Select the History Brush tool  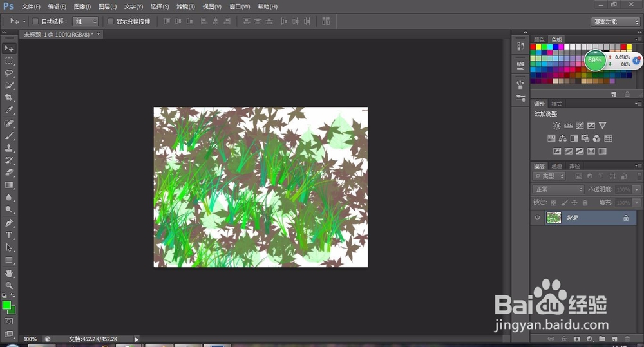(x=9, y=160)
